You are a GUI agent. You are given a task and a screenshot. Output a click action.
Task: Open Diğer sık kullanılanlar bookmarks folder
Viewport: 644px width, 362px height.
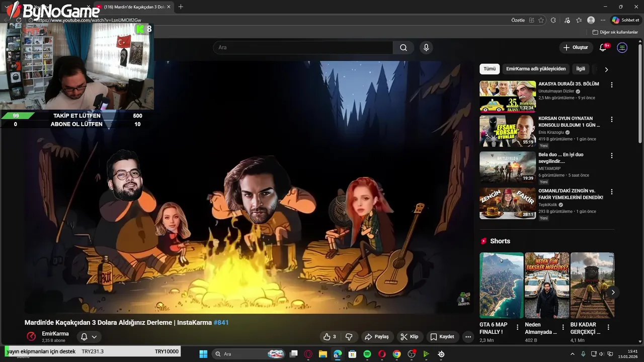click(x=615, y=32)
